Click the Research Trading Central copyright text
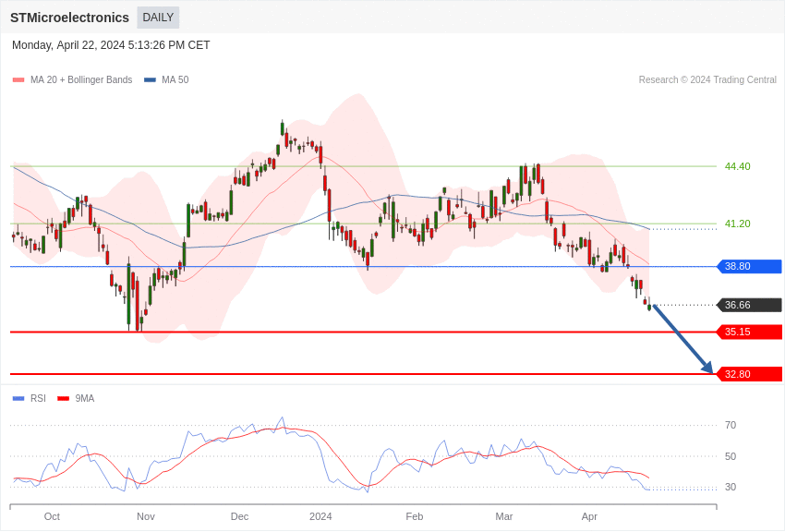Screen dimensions: 785x532 point(707,80)
